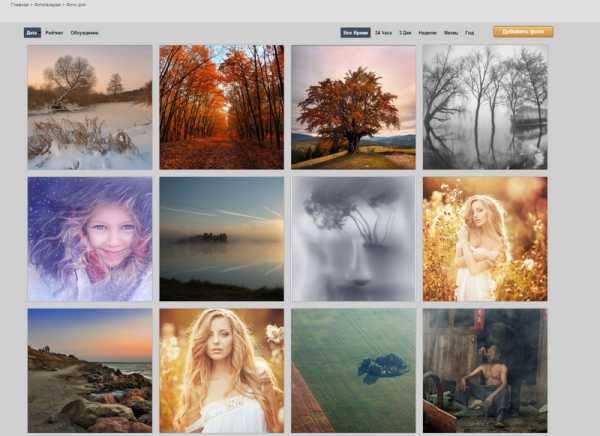Open Главная in the breadcrumb
Screen dimensions: 600x436
coord(19,5)
